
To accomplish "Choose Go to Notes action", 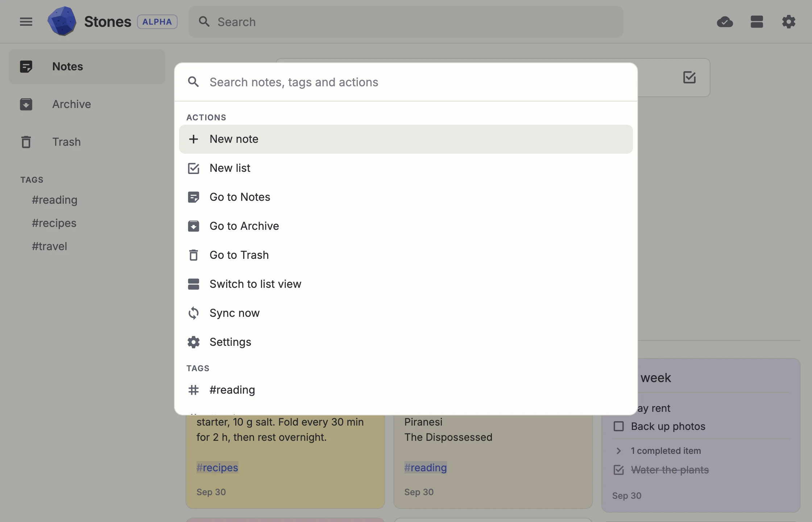I will click(406, 197).
